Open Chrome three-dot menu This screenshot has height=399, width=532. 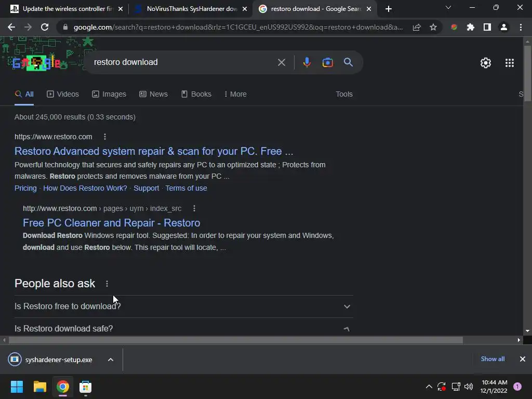521,27
